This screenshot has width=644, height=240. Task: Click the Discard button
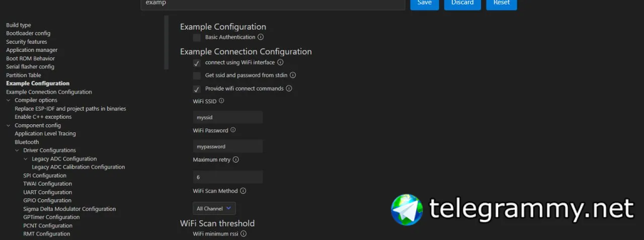(462, 3)
